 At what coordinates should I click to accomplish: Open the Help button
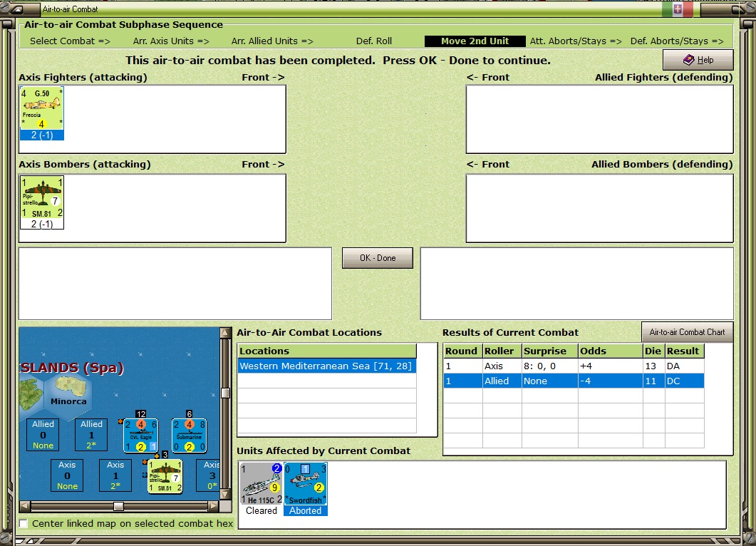point(698,60)
